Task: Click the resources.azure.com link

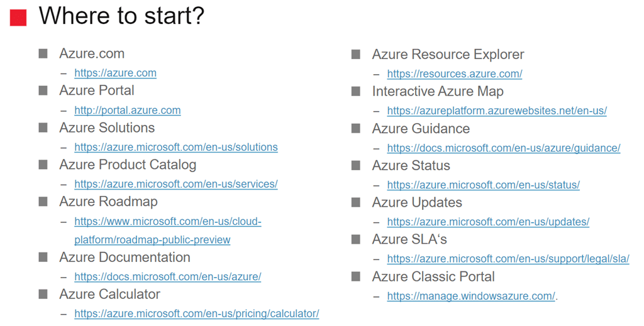Action: click(x=454, y=74)
